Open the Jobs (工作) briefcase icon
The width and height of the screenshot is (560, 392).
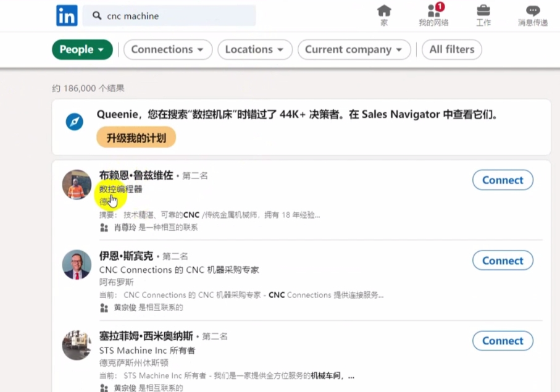coord(483,15)
